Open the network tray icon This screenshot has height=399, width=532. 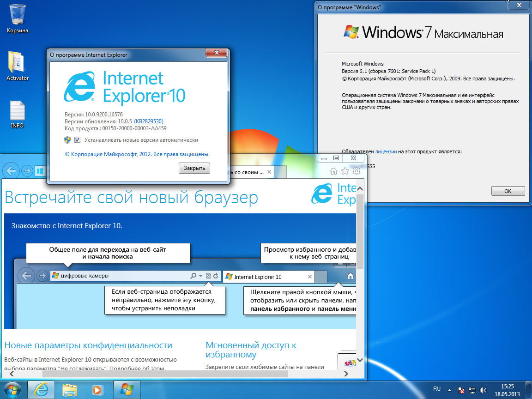pos(472,390)
